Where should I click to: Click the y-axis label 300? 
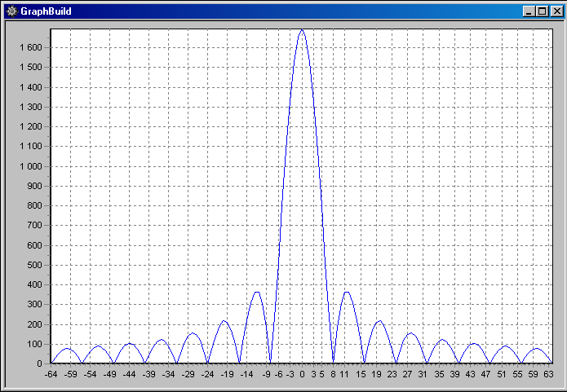[x=35, y=305]
